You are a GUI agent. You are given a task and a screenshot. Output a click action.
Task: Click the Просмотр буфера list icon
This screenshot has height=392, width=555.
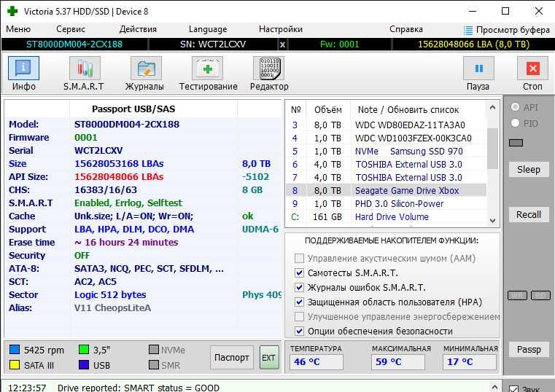468,30
